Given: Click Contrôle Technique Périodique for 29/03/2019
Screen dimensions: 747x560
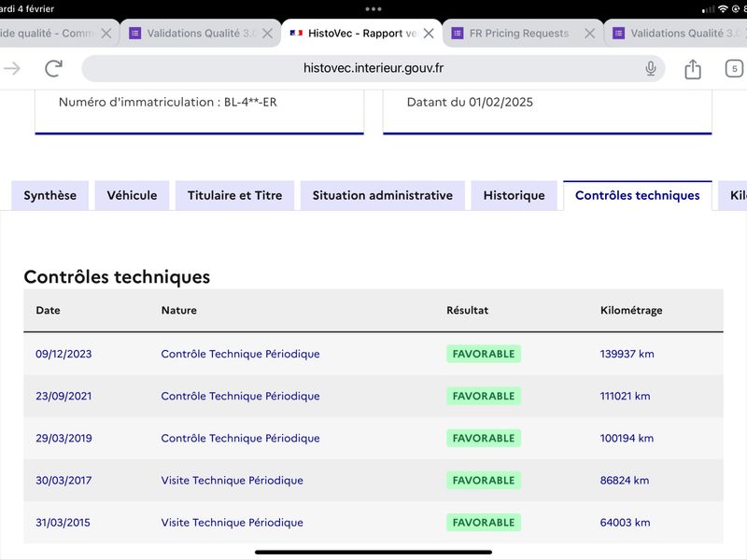Looking at the screenshot, I should tap(240, 438).
